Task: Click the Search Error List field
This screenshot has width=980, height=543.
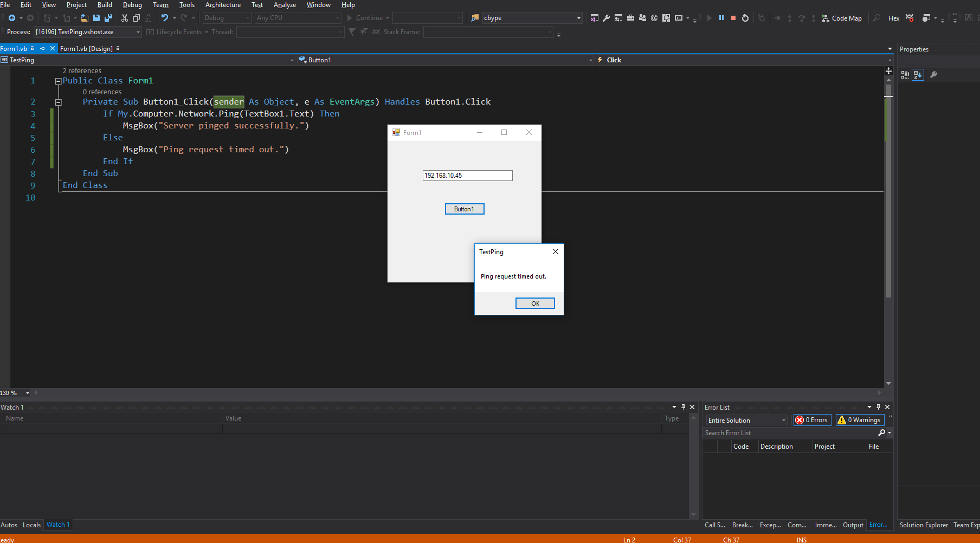Action: point(790,433)
